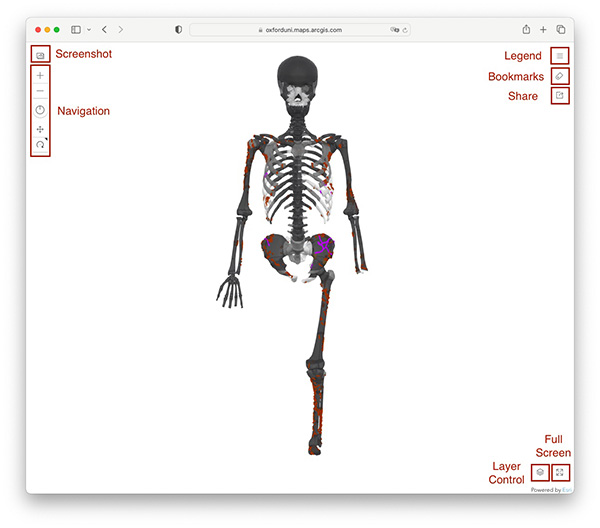The image size is (600, 528).
Task: Open a new Safari tab
Action: click(543, 29)
